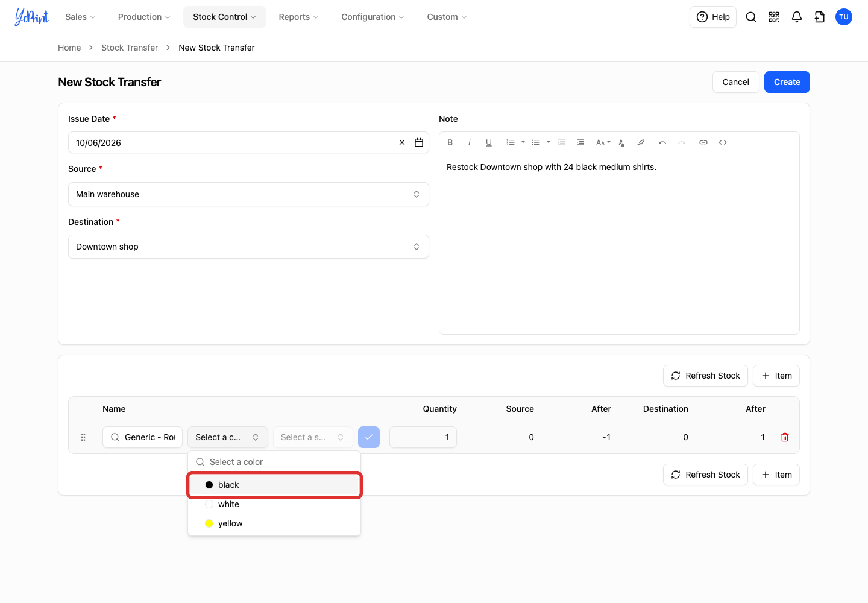Open the global search icon
The width and height of the screenshot is (868, 603).
coord(751,17)
